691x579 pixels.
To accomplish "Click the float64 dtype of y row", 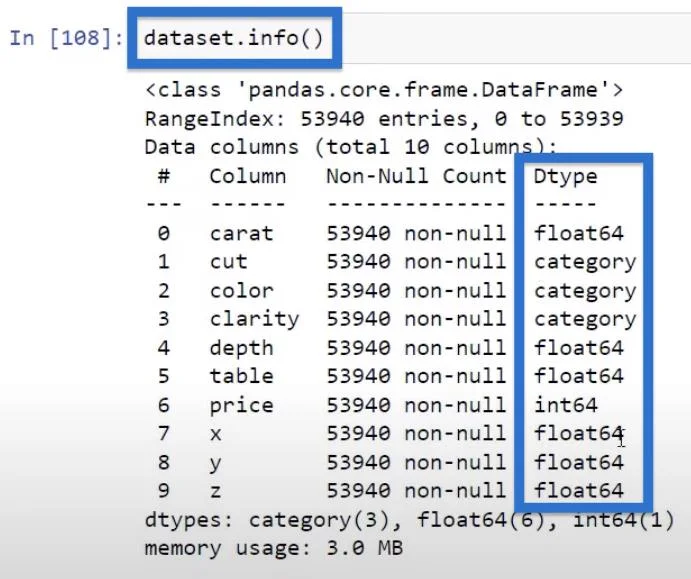I will click(579, 463).
